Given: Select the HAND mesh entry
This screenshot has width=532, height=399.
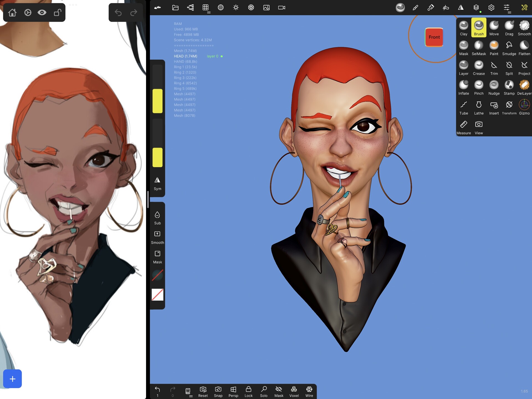Looking at the screenshot, I should click(185, 61).
